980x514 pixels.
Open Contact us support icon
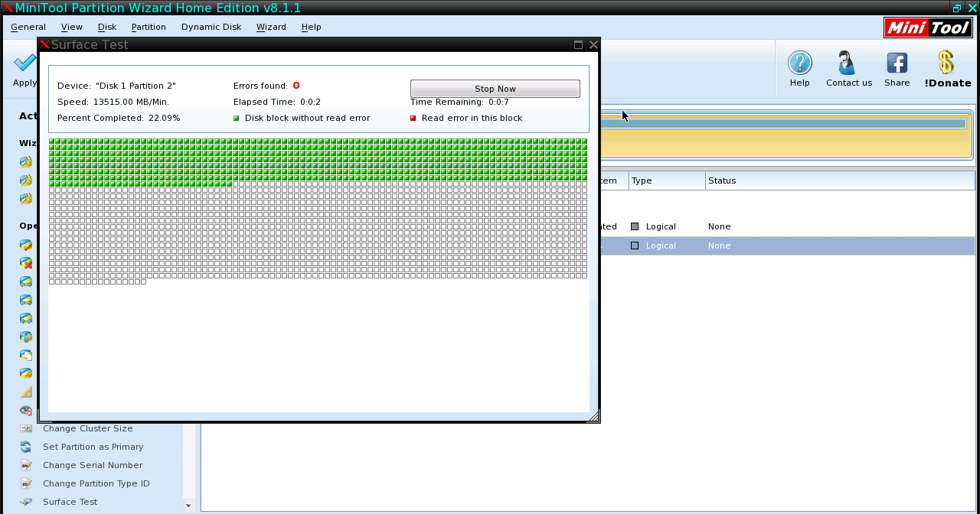(x=848, y=63)
